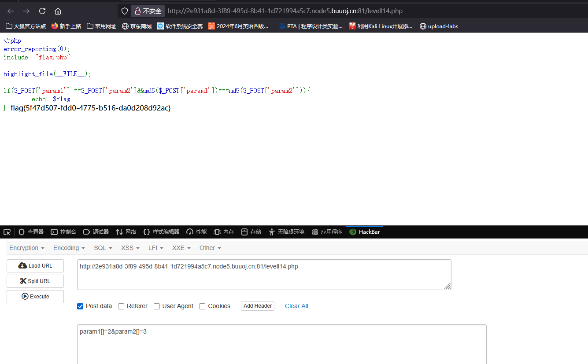Go back with the browser back arrow
Viewport: 588px width, 364px height.
(11, 11)
